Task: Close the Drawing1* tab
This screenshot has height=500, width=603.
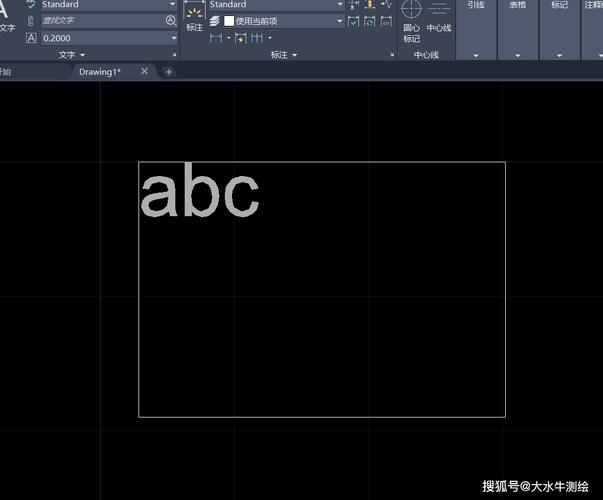Action: (x=145, y=72)
